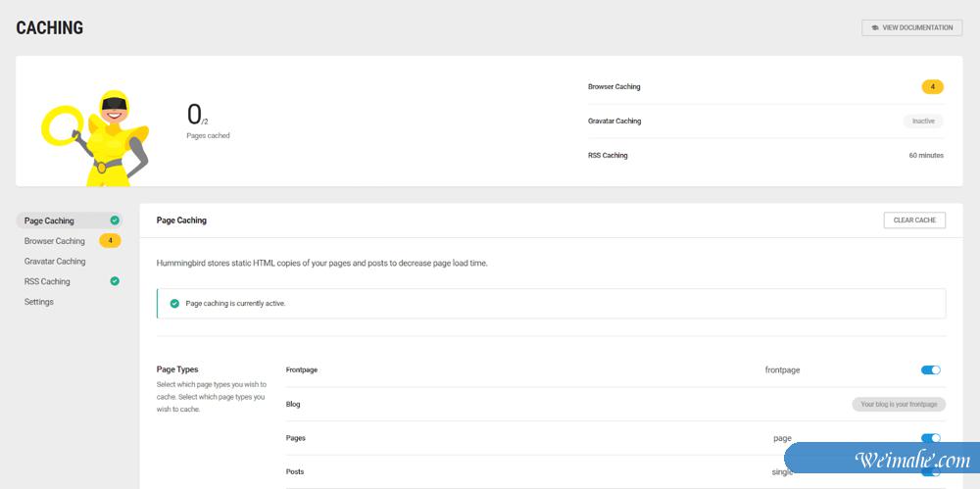Click the green check in active notice
Viewport: 980px width, 489px height.
coord(174,304)
